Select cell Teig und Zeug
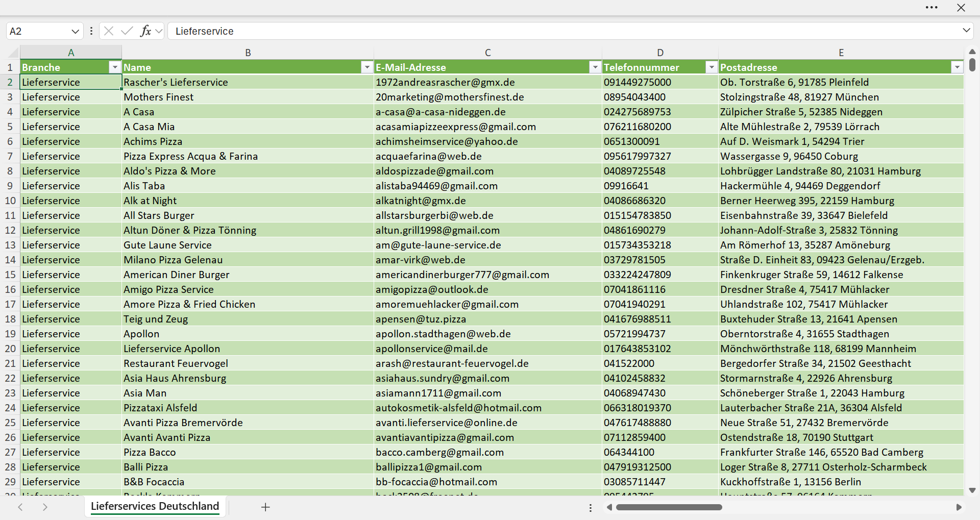Viewport: 980px width, 520px height. [248, 319]
